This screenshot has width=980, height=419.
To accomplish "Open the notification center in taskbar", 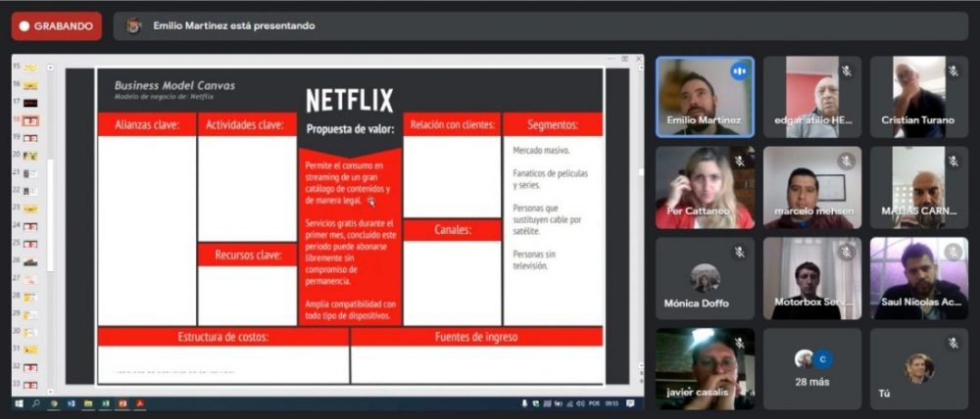I will [630, 403].
